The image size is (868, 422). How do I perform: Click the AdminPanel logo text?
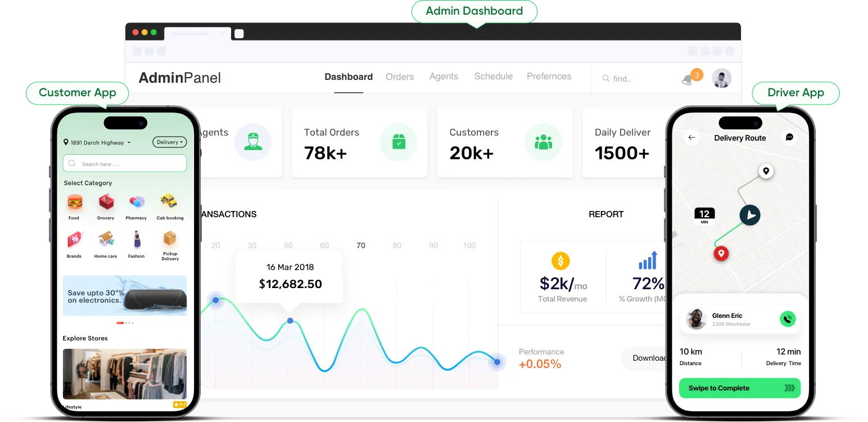click(x=180, y=78)
